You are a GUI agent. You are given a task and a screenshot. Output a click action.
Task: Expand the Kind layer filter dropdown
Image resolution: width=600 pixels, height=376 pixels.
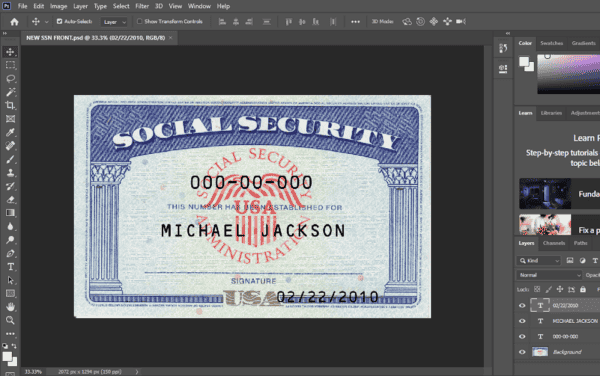coord(538,260)
